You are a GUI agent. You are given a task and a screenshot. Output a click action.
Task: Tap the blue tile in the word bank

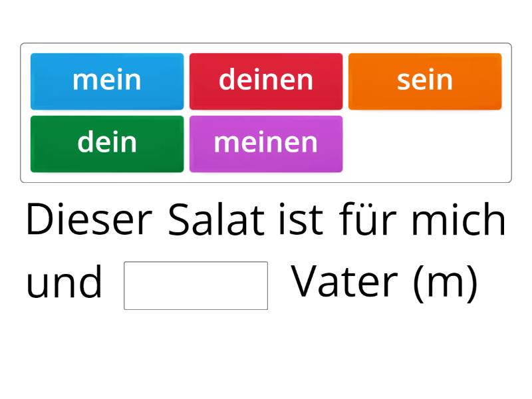tap(107, 81)
